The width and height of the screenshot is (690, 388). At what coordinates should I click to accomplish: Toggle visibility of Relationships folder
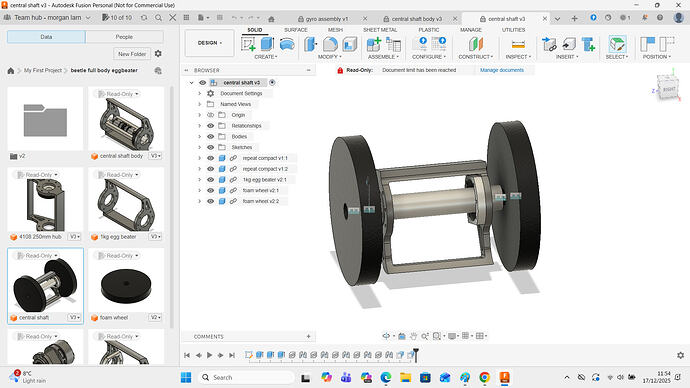pos(210,126)
